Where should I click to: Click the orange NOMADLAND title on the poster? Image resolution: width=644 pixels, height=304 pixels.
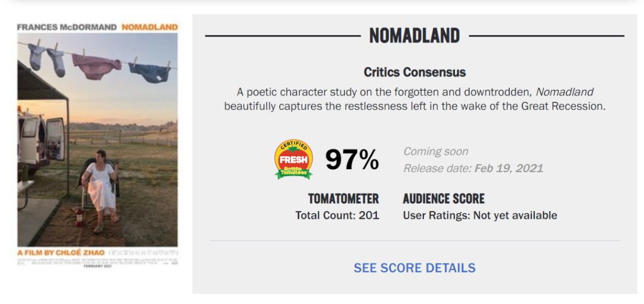(150, 27)
